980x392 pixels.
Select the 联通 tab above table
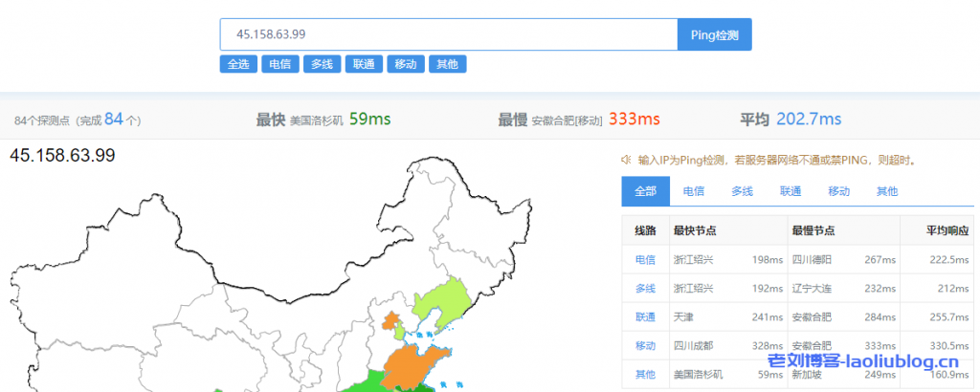(x=791, y=191)
